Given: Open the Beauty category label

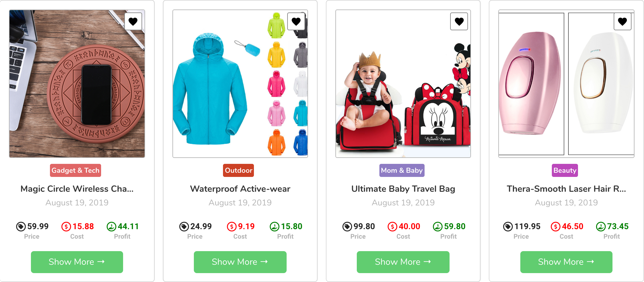Looking at the screenshot, I should (565, 170).
